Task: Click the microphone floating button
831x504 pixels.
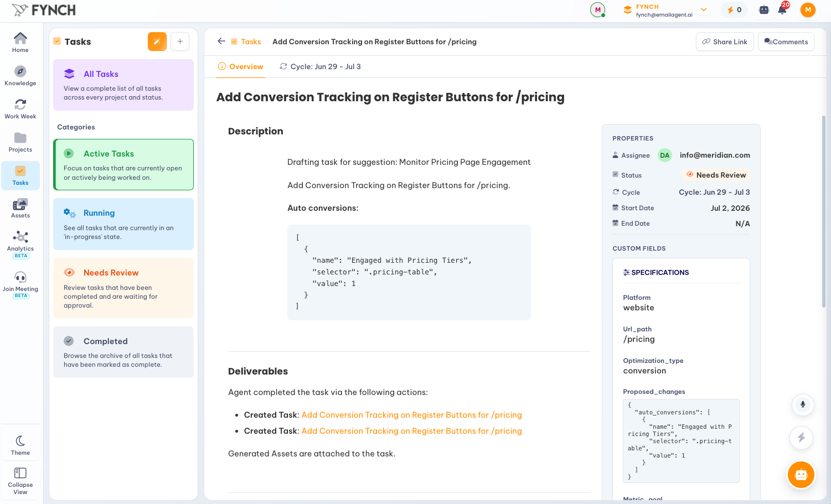Action: [x=802, y=404]
